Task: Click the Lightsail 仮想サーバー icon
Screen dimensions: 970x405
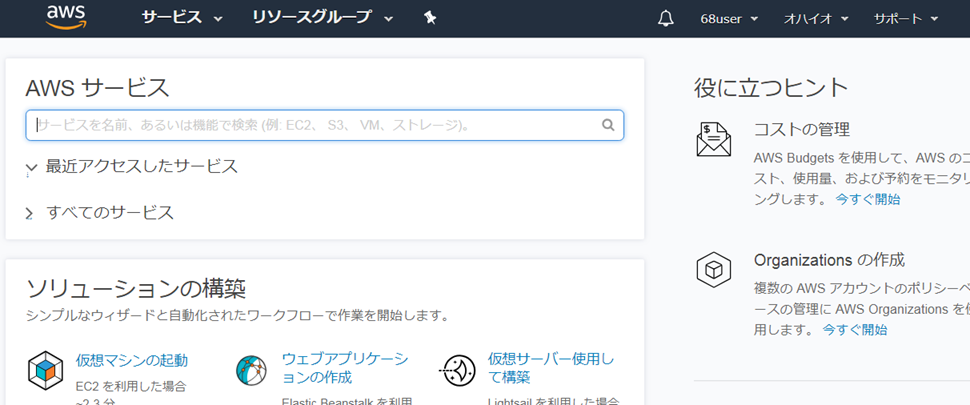Action: click(458, 370)
